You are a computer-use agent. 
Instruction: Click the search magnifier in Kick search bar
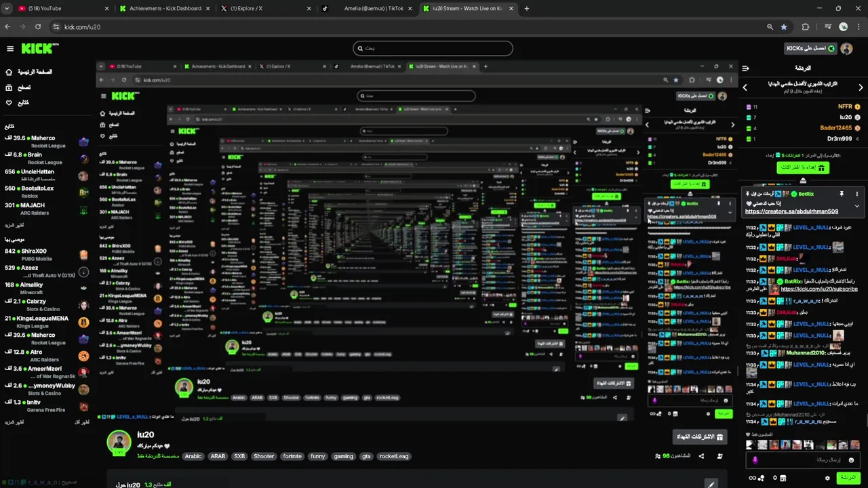coord(360,48)
